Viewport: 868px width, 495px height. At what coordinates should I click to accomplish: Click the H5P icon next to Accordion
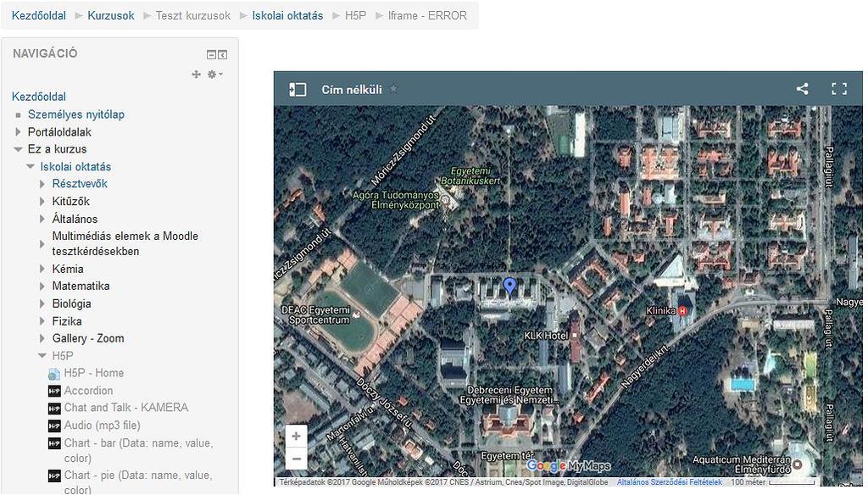(x=54, y=391)
